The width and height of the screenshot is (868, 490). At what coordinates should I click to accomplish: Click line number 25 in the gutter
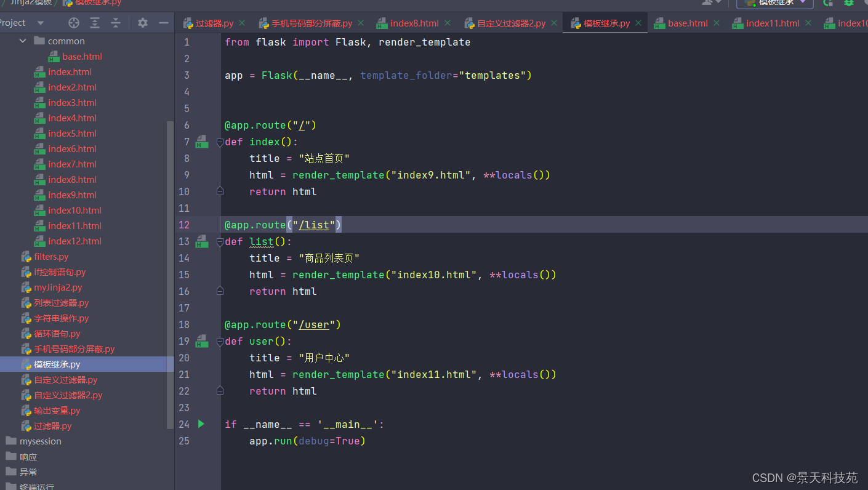[x=184, y=441]
